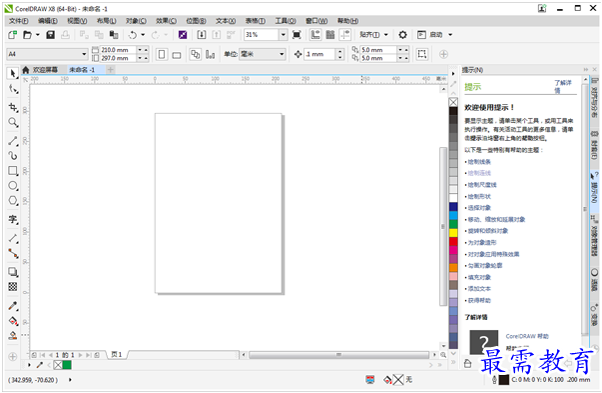The image size is (602, 393).
Task: Toggle All pages layout button
Action: [195, 54]
